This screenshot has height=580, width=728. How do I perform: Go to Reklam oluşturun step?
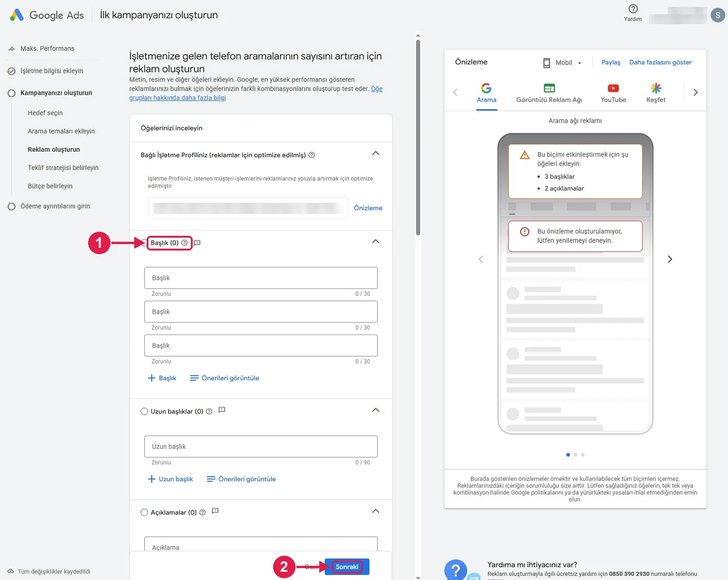[54, 149]
